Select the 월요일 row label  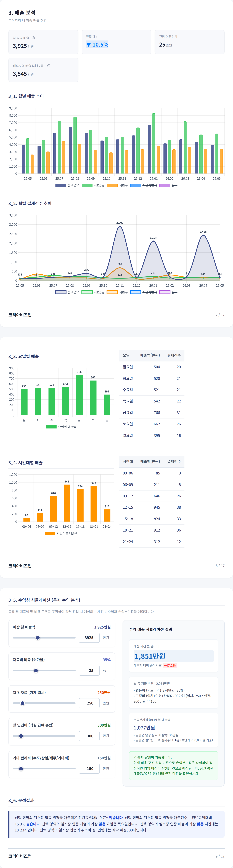tap(128, 367)
